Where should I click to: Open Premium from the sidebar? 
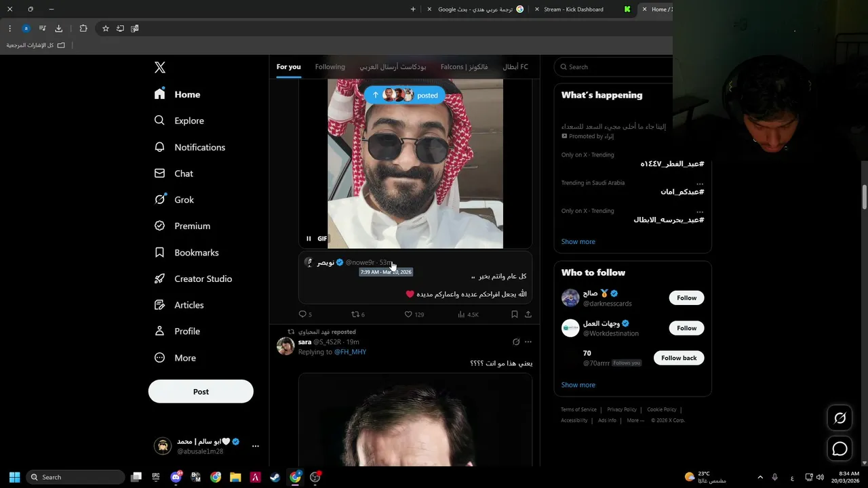pos(182,226)
